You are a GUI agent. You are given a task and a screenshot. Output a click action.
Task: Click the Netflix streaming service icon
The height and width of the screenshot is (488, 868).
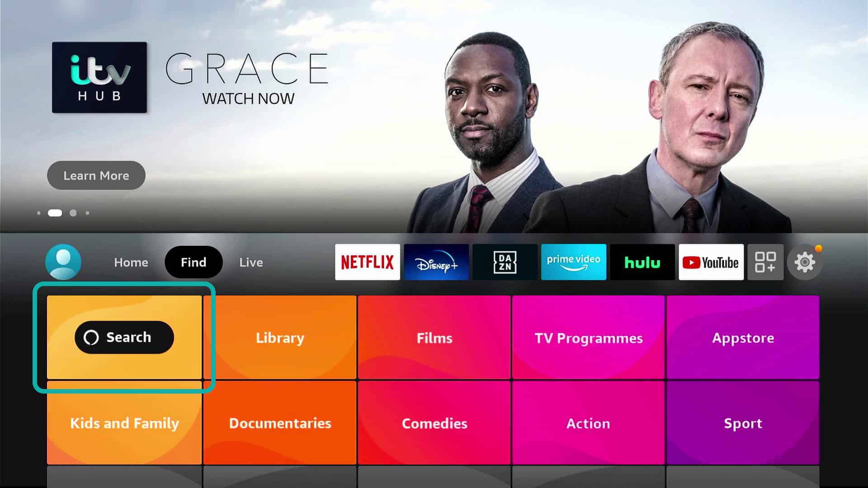[x=367, y=262]
